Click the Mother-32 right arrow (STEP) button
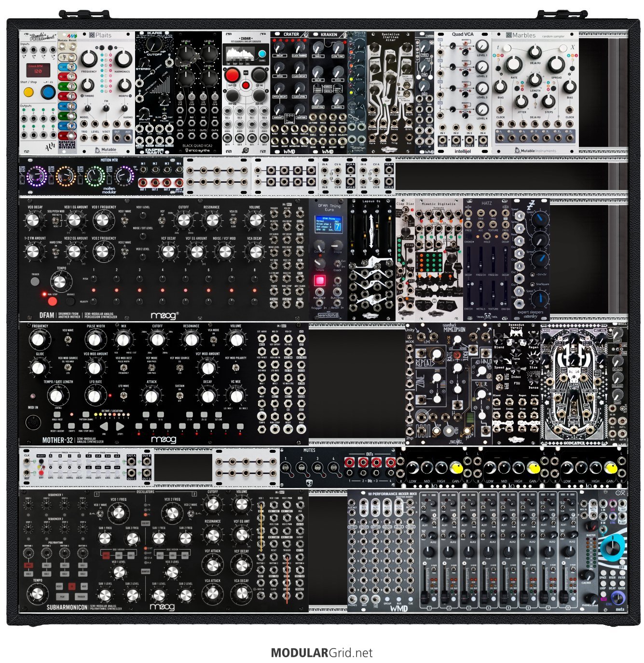644x663 pixels. tap(120, 426)
